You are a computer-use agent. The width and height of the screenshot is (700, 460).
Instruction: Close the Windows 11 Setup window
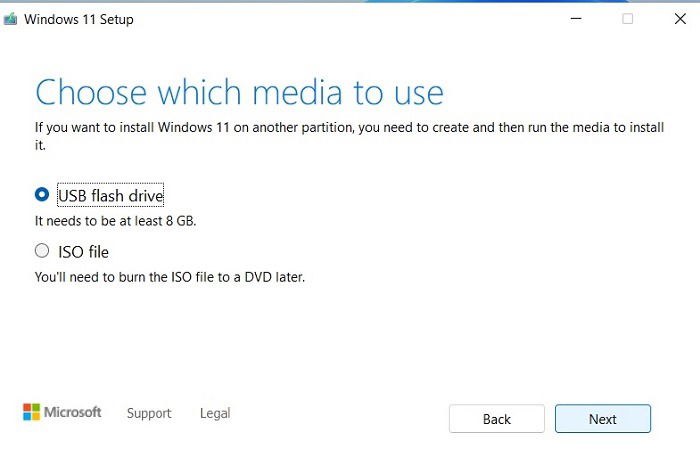680,19
